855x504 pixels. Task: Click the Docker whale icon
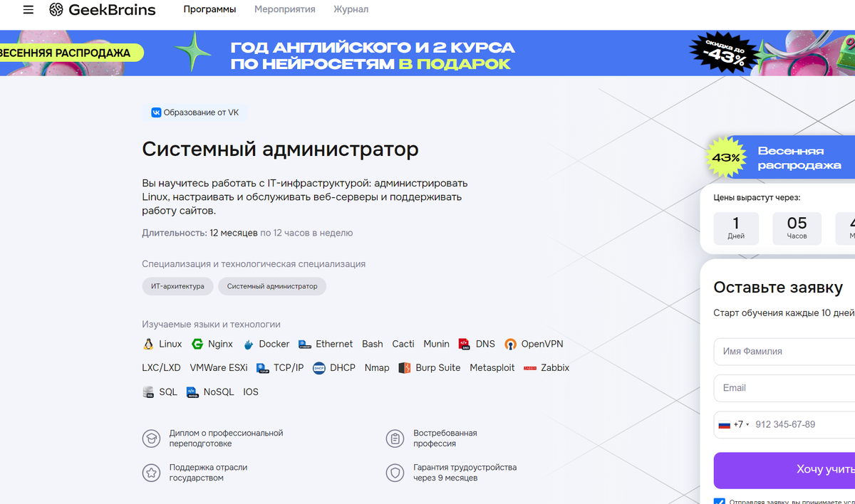click(249, 345)
